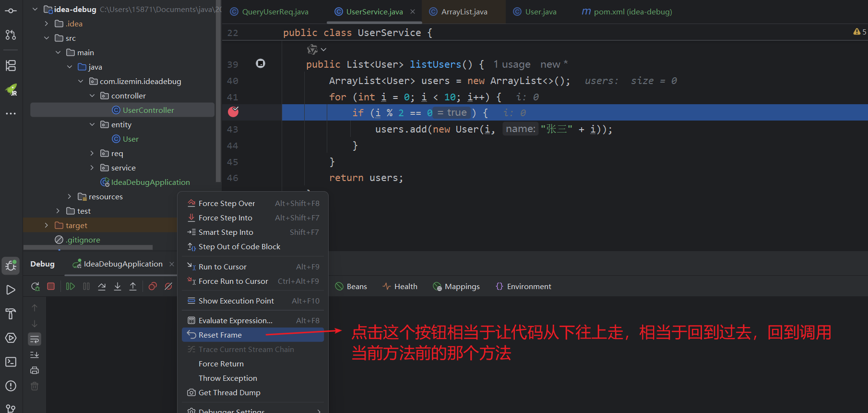The width and height of the screenshot is (868, 413).
Task: Open the Environment actuator tab
Action: pyautogui.click(x=523, y=286)
